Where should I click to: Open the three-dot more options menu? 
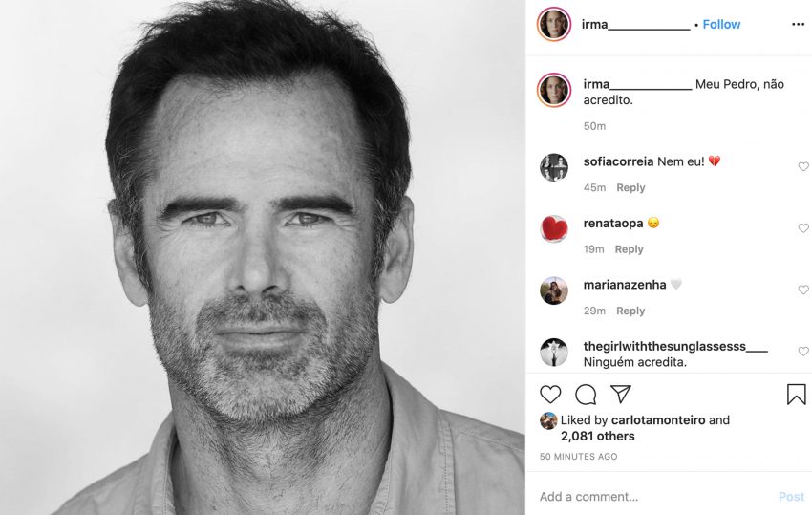[798, 24]
